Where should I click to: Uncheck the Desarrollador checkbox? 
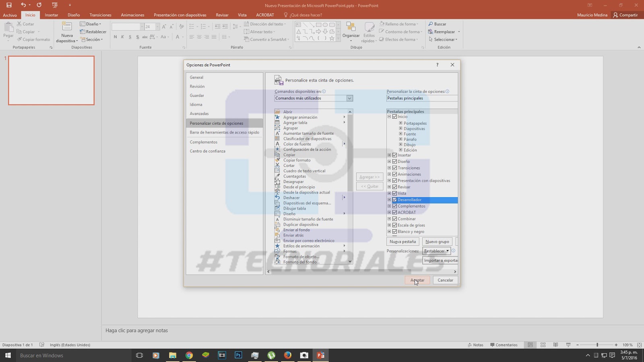coord(395,200)
